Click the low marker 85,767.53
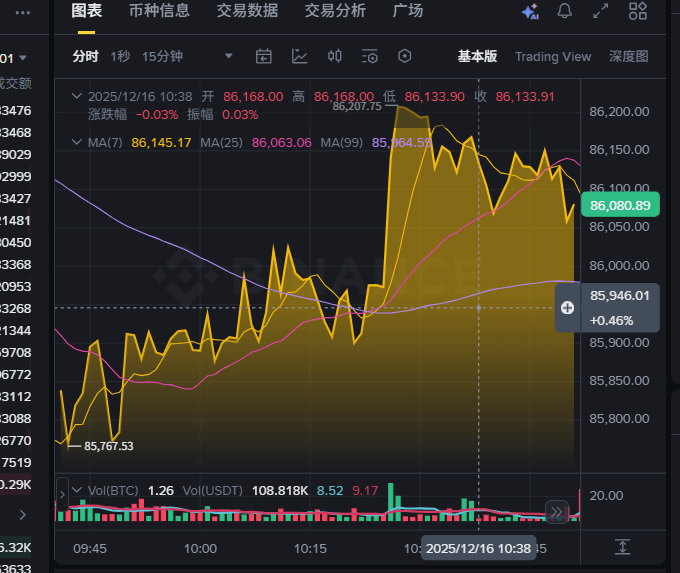The width and height of the screenshot is (680, 573). coord(108,446)
